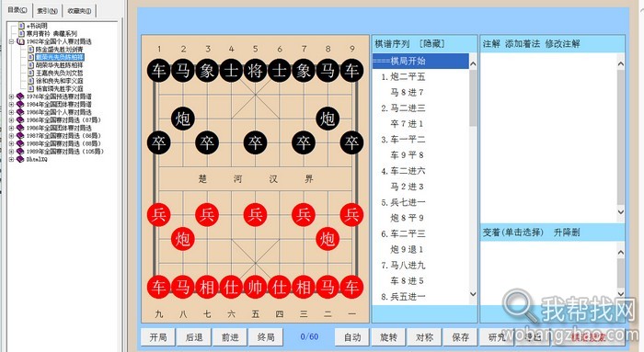Screen dimensions: 644x352
Task: Click the 开局 button
Action: (x=158, y=337)
